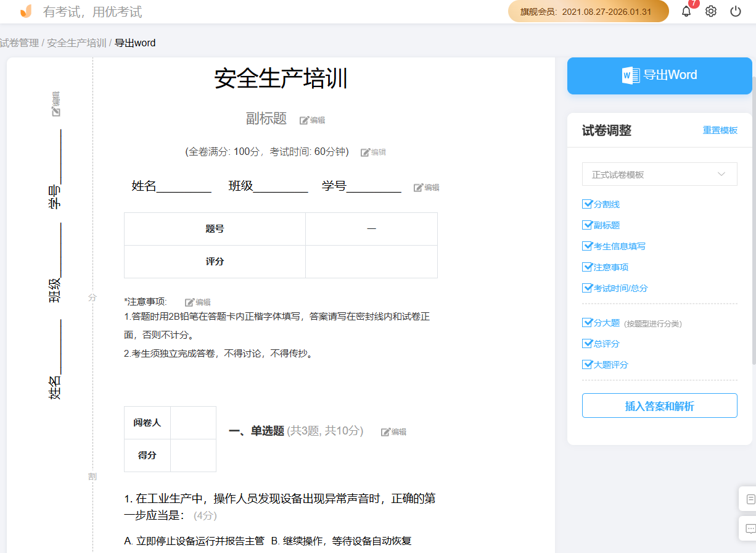
Task: Click the 导出Word button
Action: coord(659,75)
